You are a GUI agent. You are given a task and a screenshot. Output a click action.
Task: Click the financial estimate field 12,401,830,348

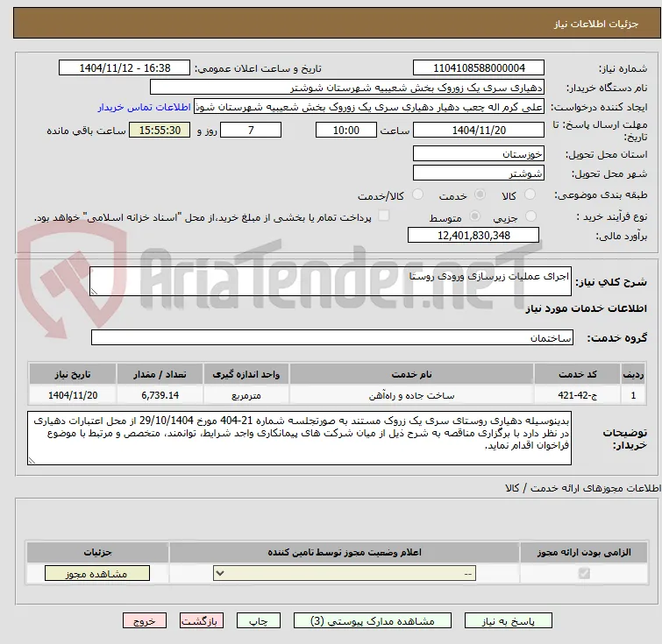tap(473, 235)
